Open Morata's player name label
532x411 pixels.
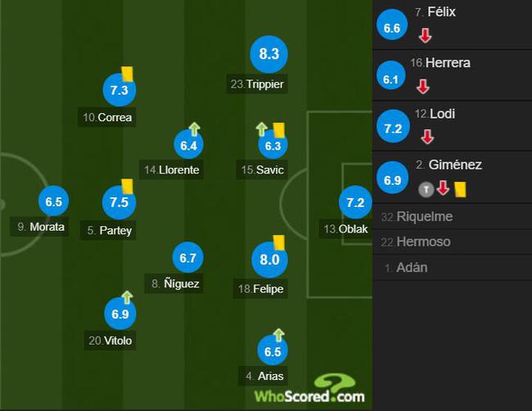pos(41,227)
